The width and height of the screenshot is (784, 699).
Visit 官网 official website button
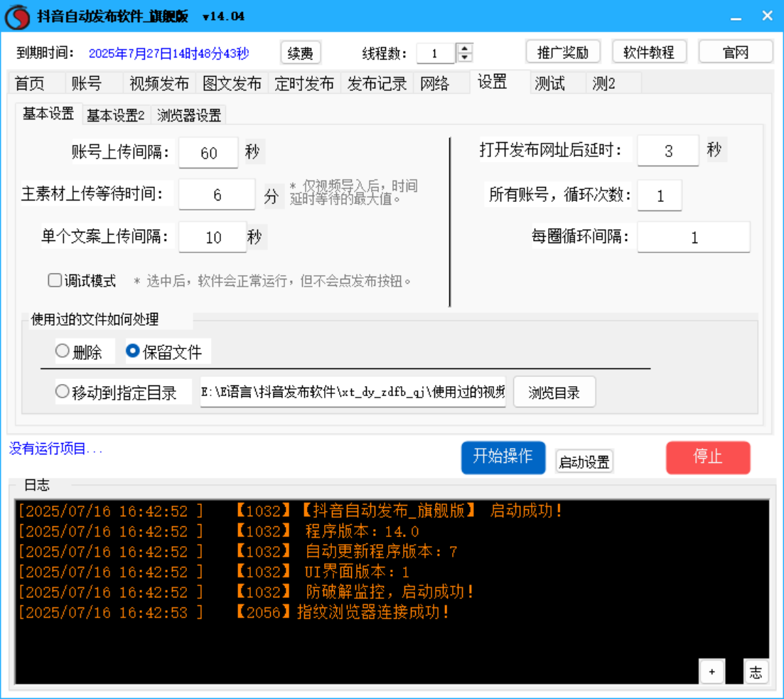click(735, 53)
